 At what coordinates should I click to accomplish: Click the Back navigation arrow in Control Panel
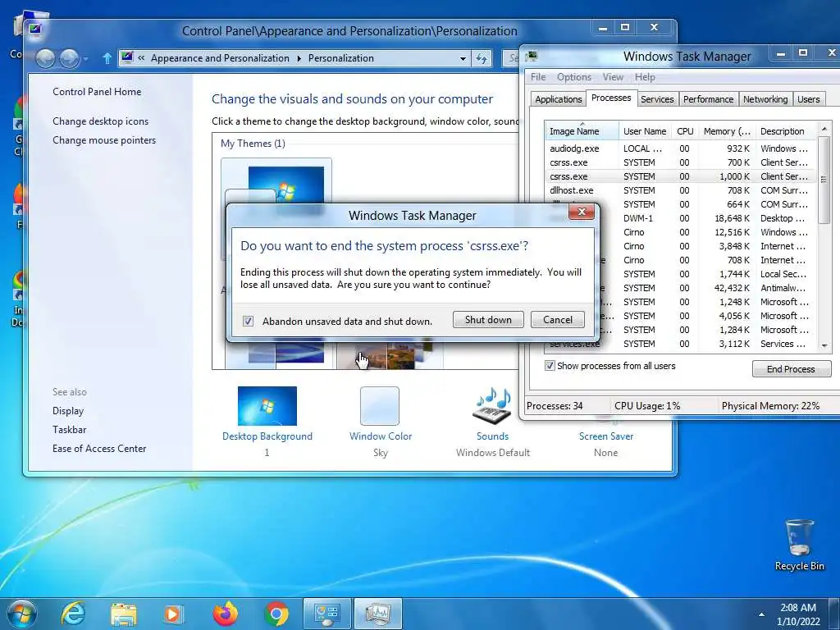coord(46,58)
